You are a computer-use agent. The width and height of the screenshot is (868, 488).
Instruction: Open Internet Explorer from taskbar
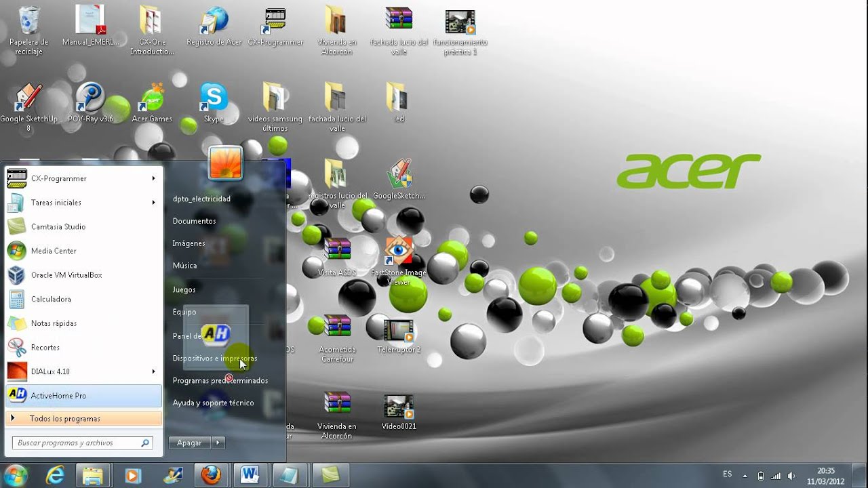tap(55, 476)
